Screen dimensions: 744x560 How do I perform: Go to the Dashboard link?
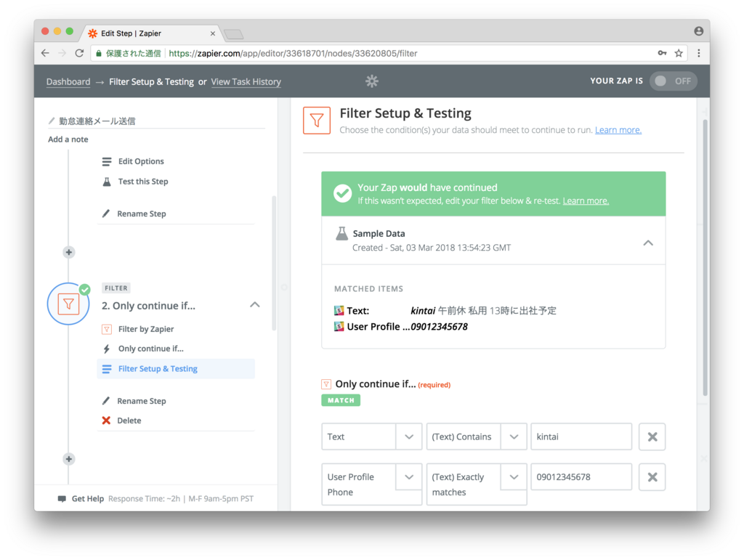point(68,81)
